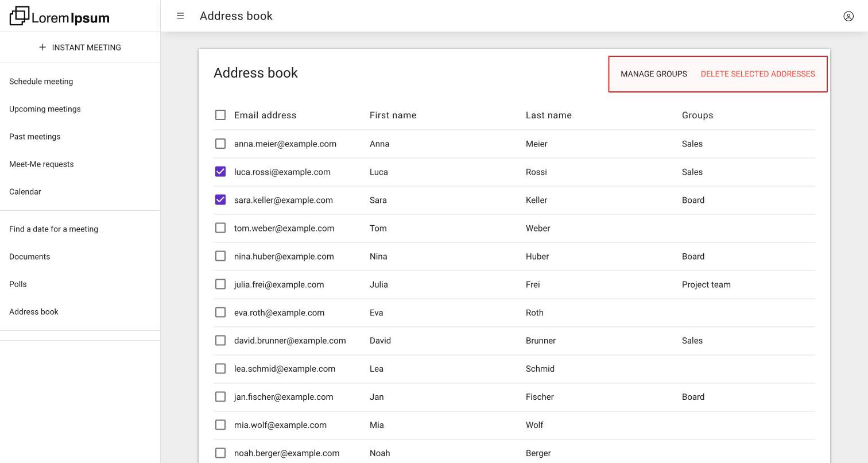This screenshot has width=868, height=463.
Task: Click the first name Noah
Action: 380,453
